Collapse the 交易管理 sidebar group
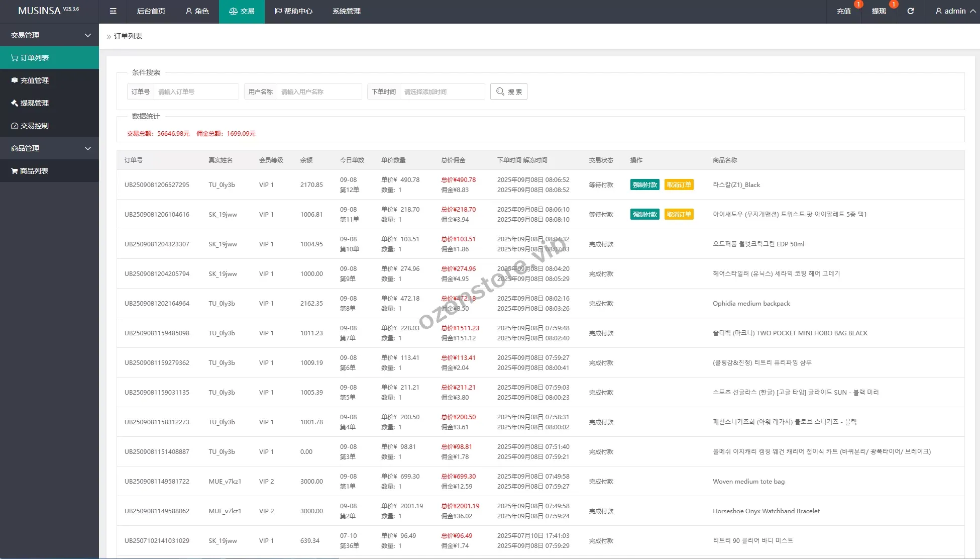Image resolution: width=980 pixels, height=559 pixels. coord(49,35)
